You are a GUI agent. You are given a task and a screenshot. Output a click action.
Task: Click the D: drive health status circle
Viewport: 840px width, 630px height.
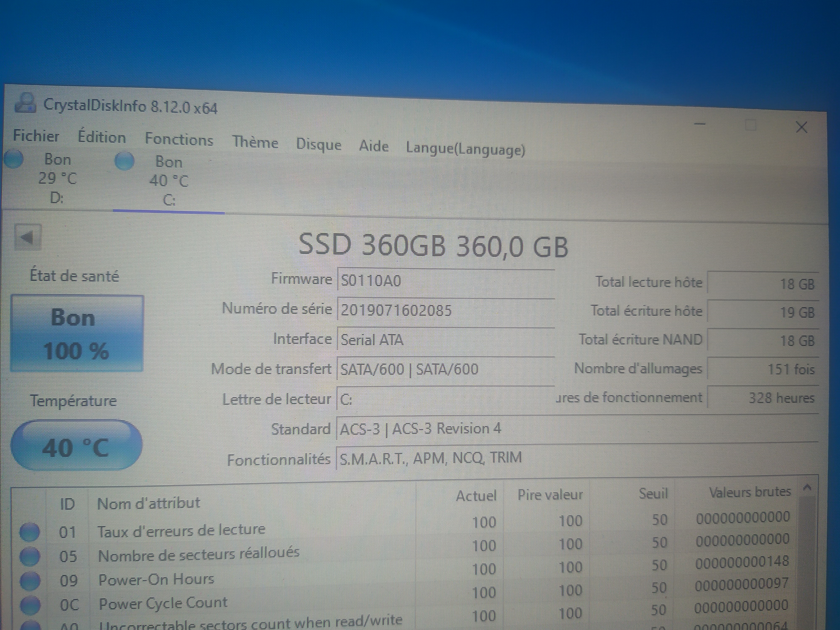pos(14,159)
